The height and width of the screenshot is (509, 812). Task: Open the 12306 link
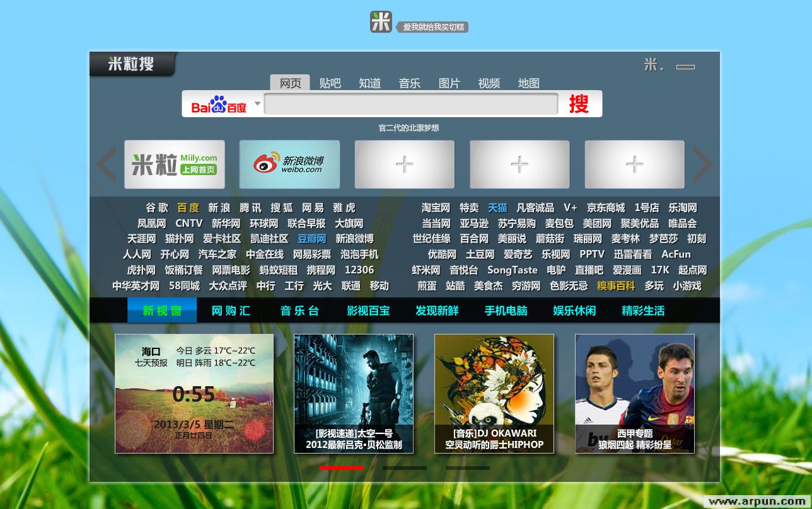point(359,270)
